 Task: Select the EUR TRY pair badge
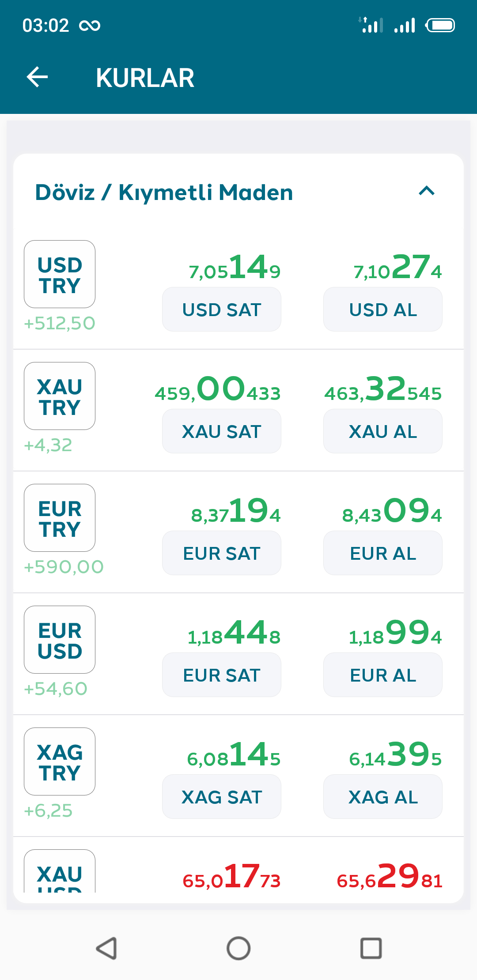60,518
